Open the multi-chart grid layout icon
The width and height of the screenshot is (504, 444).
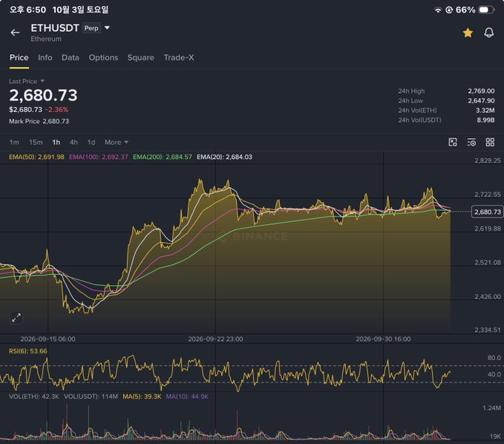click(490, 142)
